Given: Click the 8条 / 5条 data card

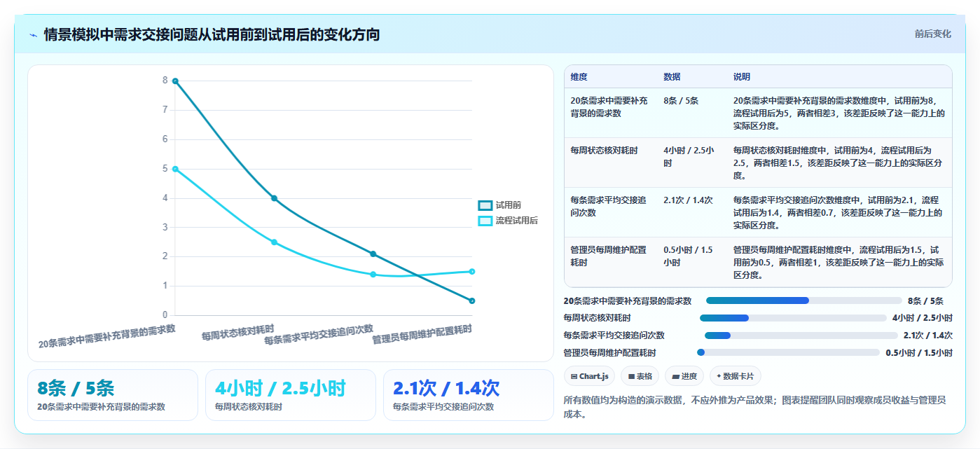Looking at the screenshot, I should pyautogui.click(x=113, y=395).
